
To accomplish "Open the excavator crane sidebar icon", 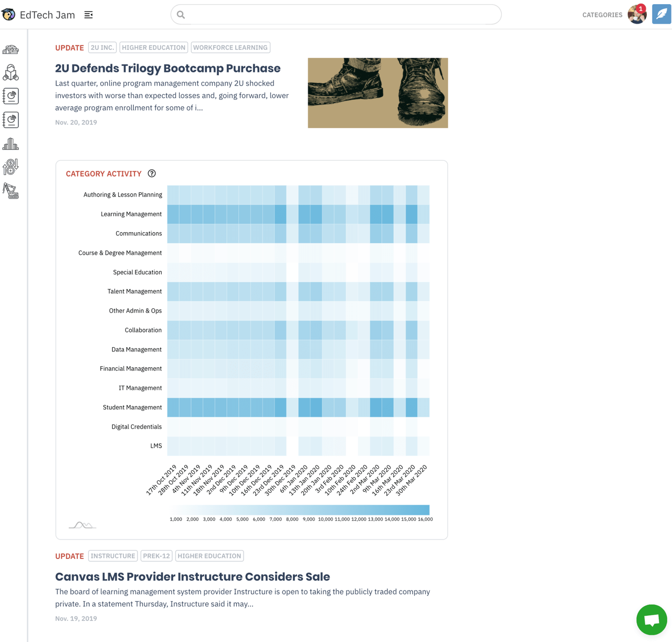I will [10, 191].
